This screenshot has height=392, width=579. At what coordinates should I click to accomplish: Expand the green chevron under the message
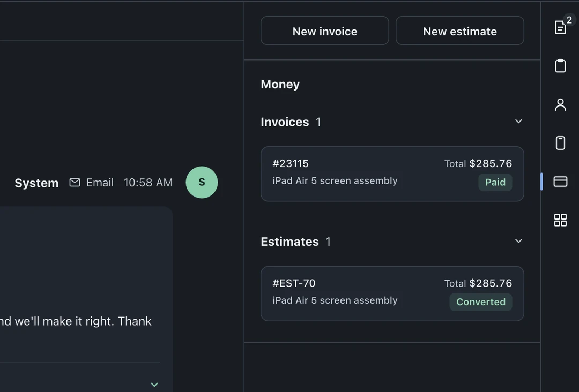click(x=154, y=385)
